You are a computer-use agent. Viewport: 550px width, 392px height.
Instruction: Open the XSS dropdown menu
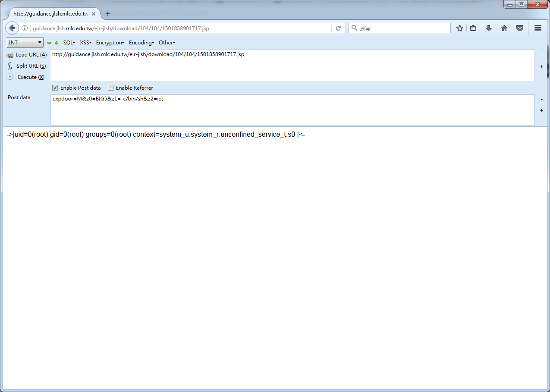85,43
